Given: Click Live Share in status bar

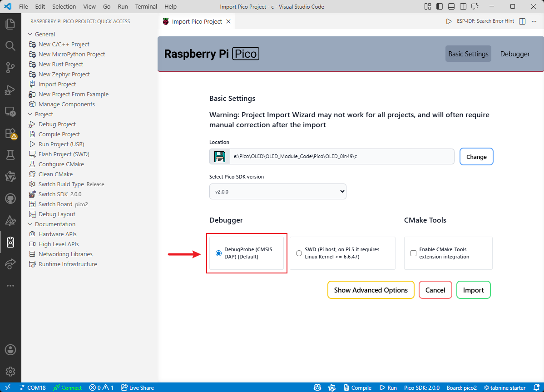Looking at the screenshot, I should 138,387.
